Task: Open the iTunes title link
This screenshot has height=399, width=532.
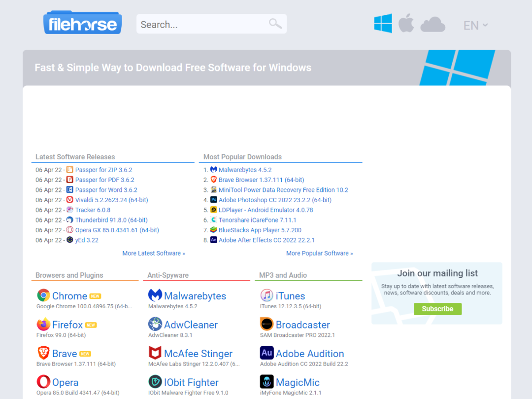Action: tap(290, 296)
